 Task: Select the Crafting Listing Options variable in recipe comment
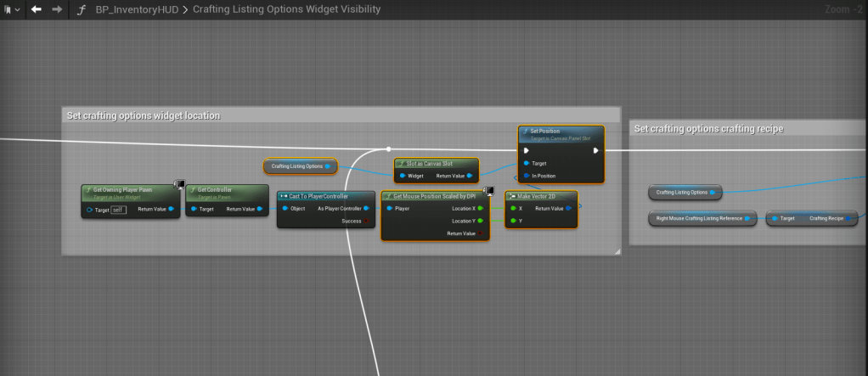685,193
